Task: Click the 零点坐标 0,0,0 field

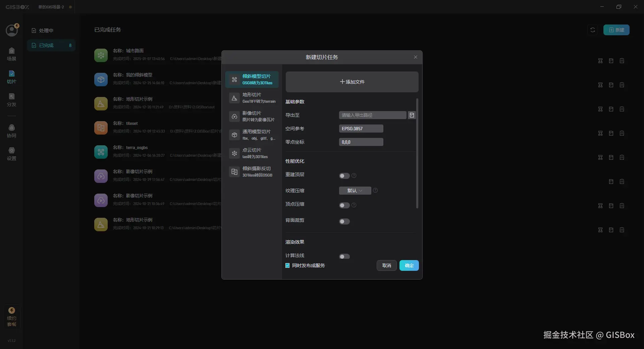Action: (361, 142)
